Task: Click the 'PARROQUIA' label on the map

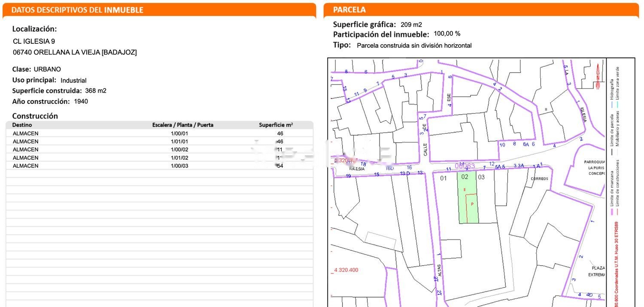Action: [x=594, y=162]
